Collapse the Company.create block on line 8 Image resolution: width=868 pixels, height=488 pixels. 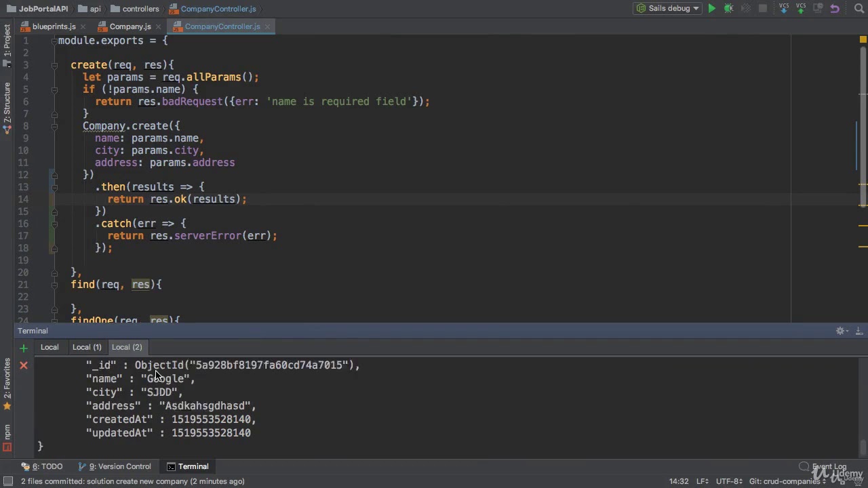pos(54,126)
